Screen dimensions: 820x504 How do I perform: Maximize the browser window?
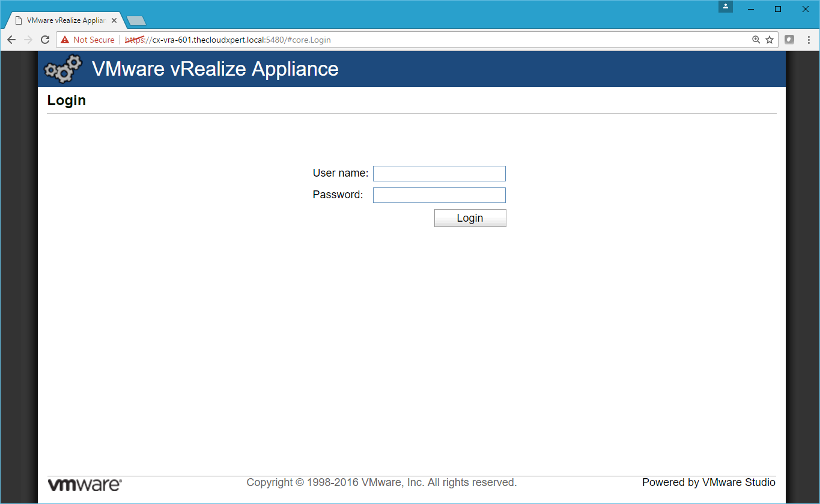[x=778, y=8]
